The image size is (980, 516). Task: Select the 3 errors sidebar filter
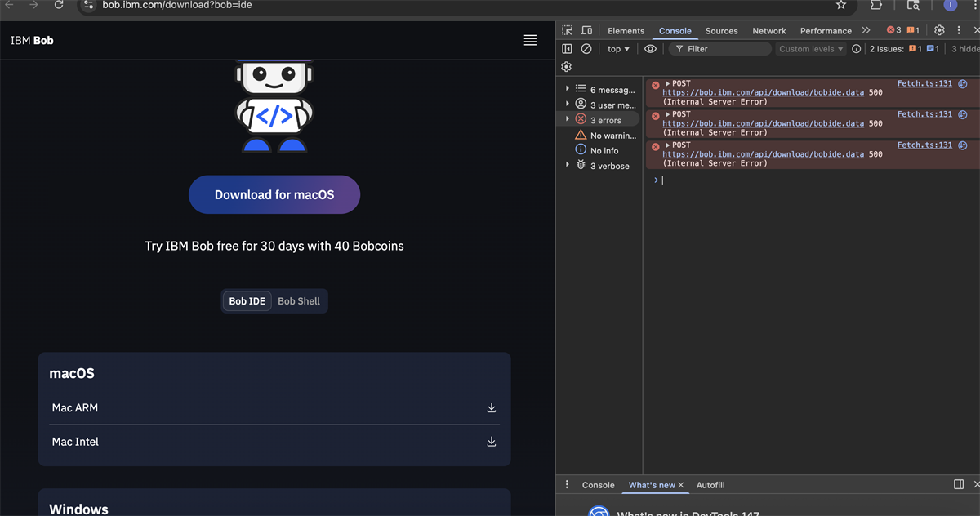(x=599, y=120)
